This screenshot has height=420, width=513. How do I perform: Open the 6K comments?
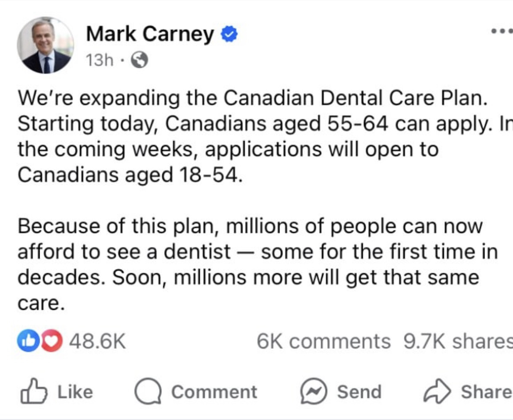(323, 342)
